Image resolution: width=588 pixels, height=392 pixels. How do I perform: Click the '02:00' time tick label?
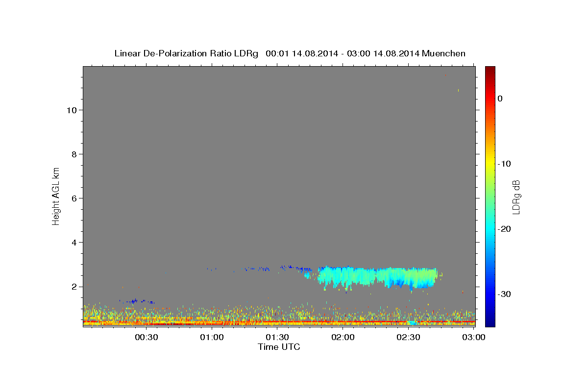point(343,338)
